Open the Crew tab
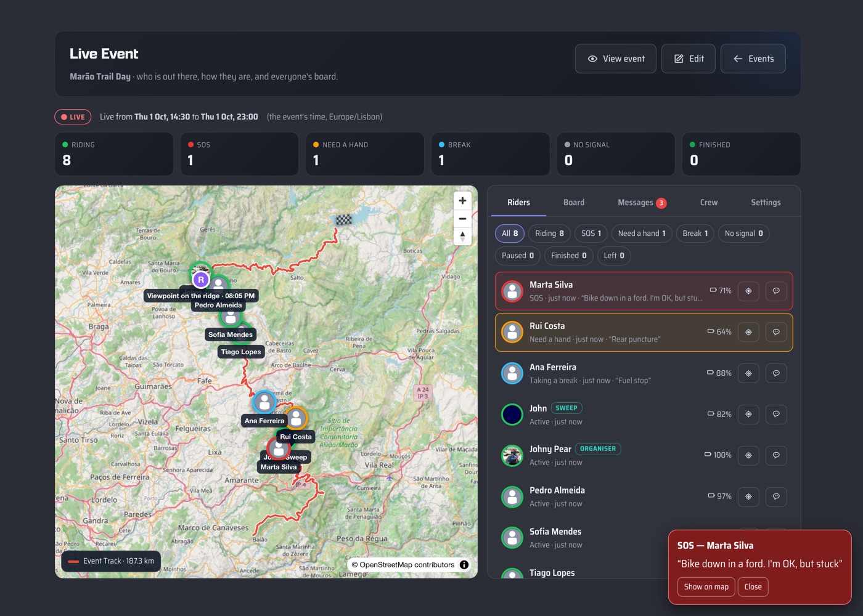The image size is (863, 616). (x=709, y=202)
